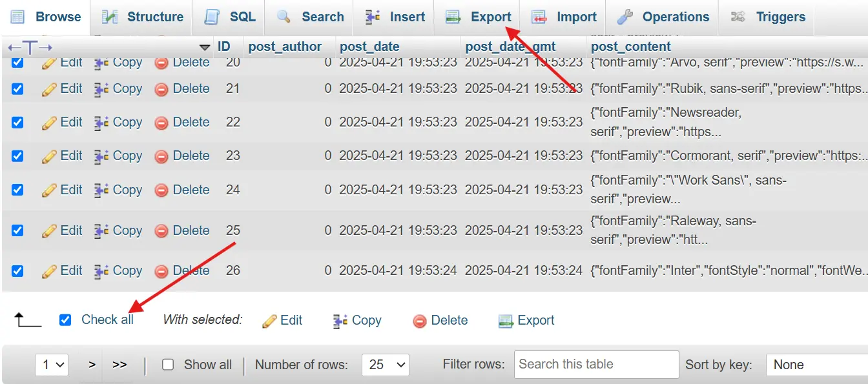The height and width of the screenshot is (384, 868).
Task: Click the pencil Edit icon for row 21
Action: pos(49,89)
